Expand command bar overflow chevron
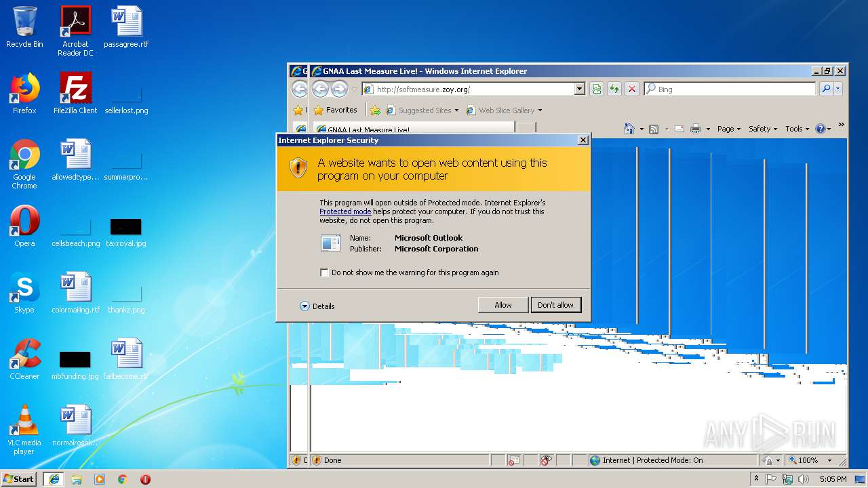868x488 pixels. pos(842,125)
